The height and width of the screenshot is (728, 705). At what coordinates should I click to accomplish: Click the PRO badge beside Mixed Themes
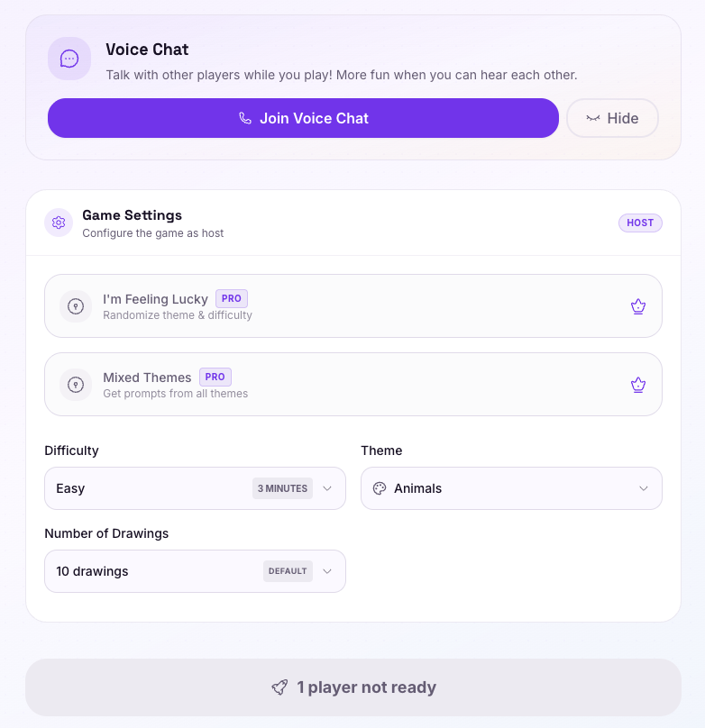pyautogui.click(x=215, y=377)
